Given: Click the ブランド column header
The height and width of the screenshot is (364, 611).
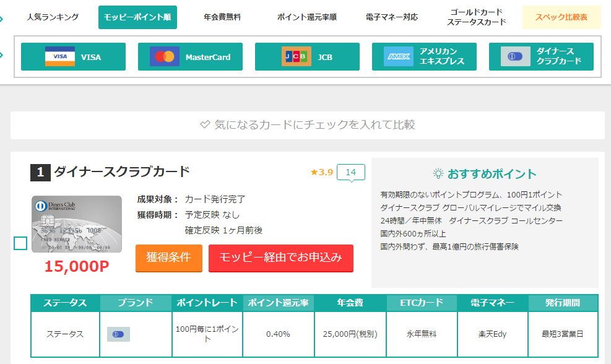Looking at the screenshot, I should click(136, 303).
